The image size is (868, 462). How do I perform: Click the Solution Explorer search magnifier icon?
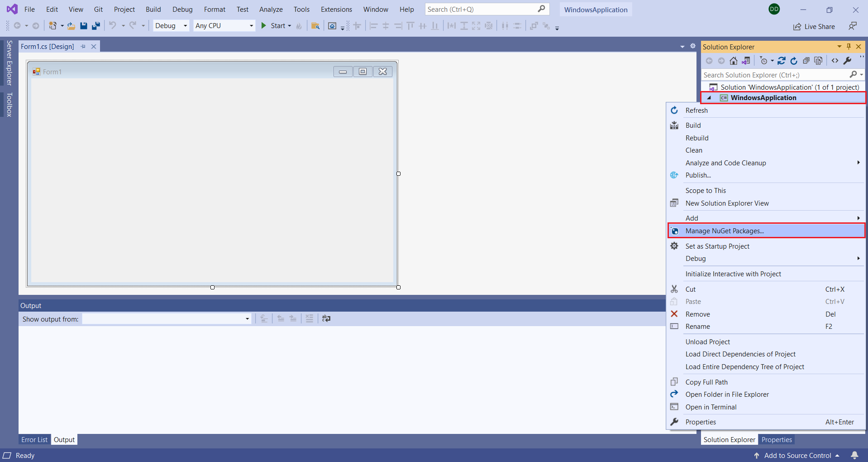coord(853,75)
